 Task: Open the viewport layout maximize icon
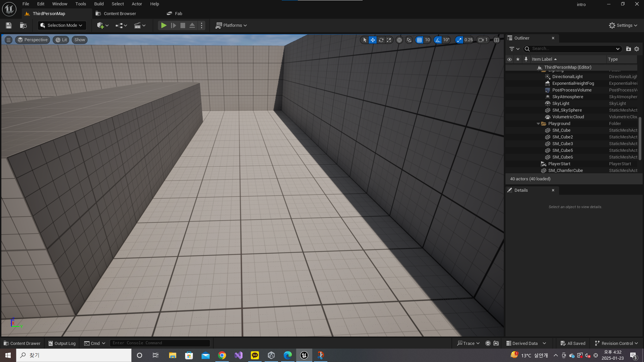[497, 40]
